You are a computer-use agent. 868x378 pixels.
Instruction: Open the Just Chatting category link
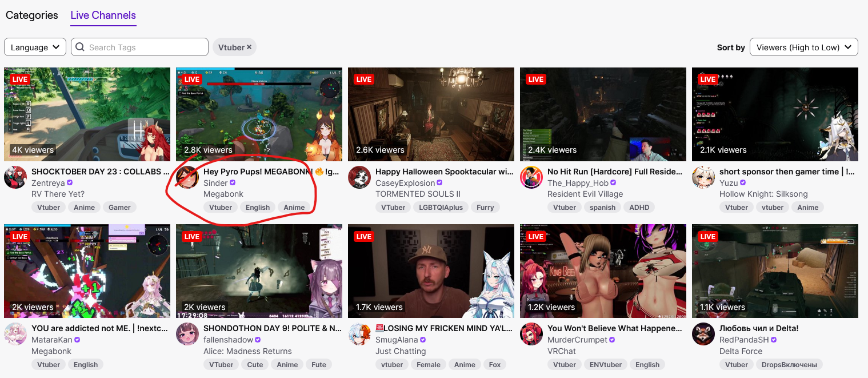pos(401,351)
